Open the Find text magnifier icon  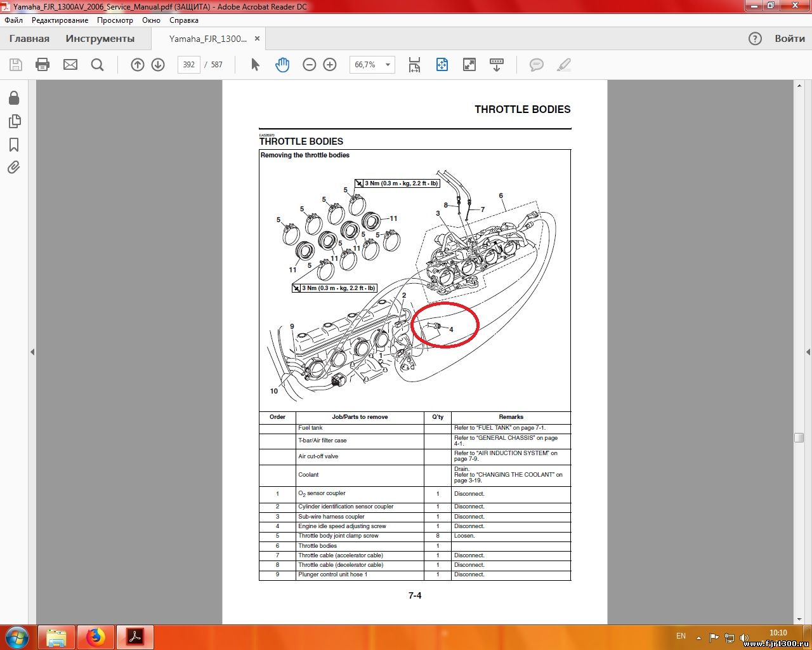point(97,65)
